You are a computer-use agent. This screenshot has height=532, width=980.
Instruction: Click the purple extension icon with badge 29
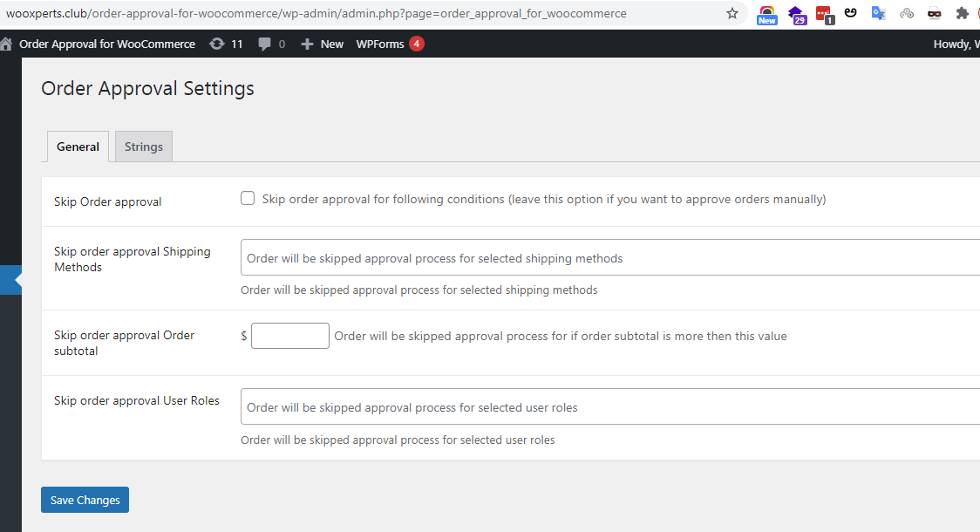tap(796, 13)
